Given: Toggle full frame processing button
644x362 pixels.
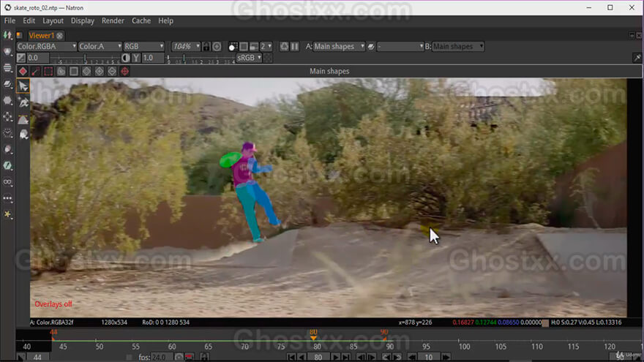Looking at the screenshot, I should [244, 46].
